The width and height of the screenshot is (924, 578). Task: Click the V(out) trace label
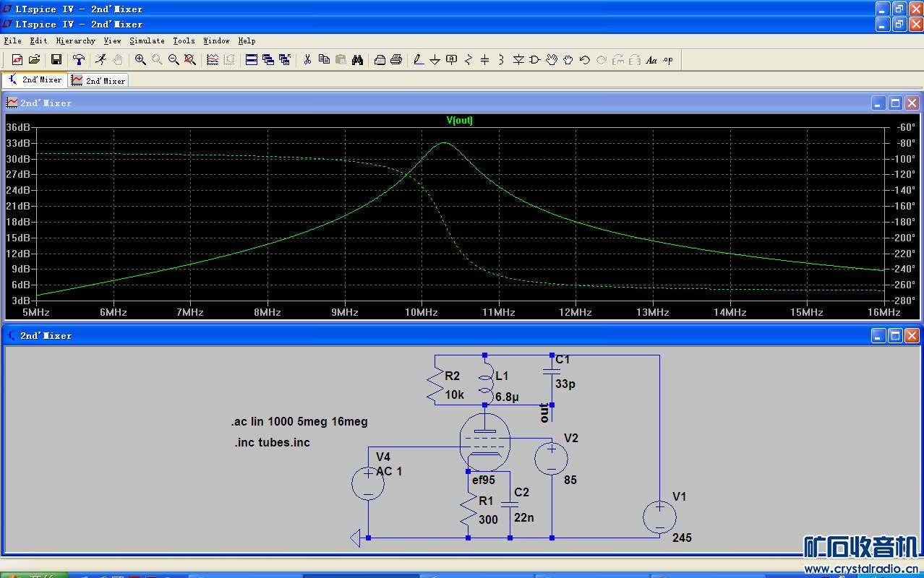pyautogui.click(x=460, y=121)
